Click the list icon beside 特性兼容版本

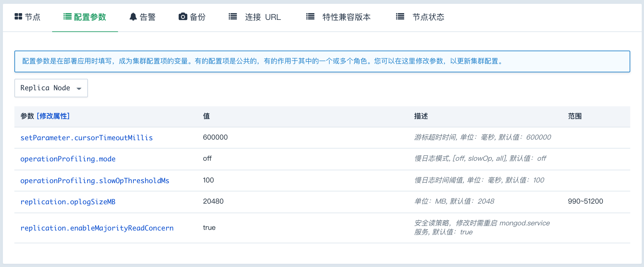click(x=310, y=16)
